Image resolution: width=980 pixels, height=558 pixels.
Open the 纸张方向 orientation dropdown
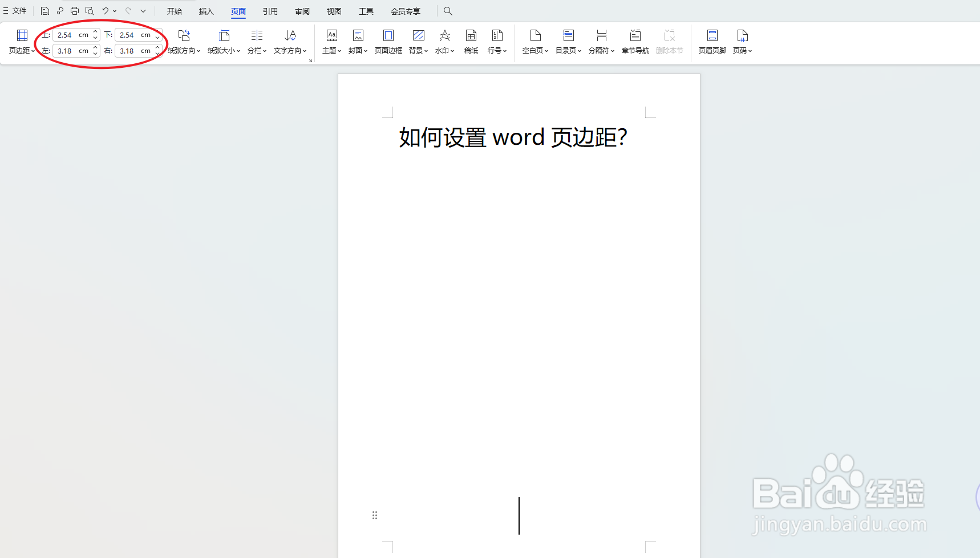pos(184,42)
